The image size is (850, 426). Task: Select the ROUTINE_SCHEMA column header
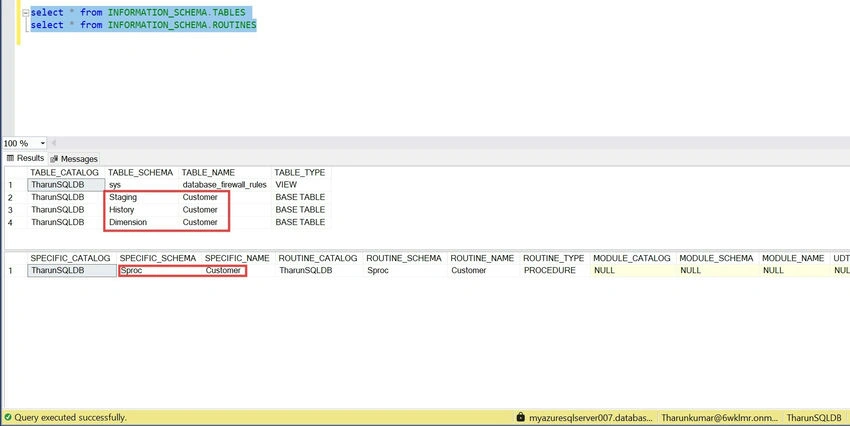404,258
